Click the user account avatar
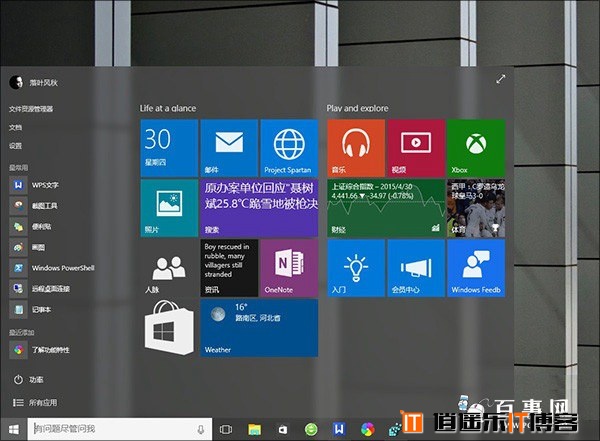 pyautogui.click(x=16, y=82)
